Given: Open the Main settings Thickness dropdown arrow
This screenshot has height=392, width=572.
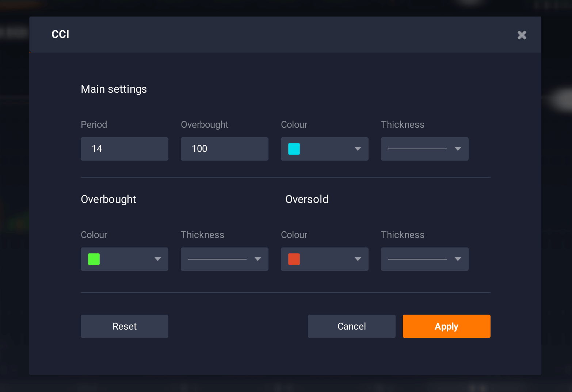Looking at the screenshot, I should pos(458,149).
